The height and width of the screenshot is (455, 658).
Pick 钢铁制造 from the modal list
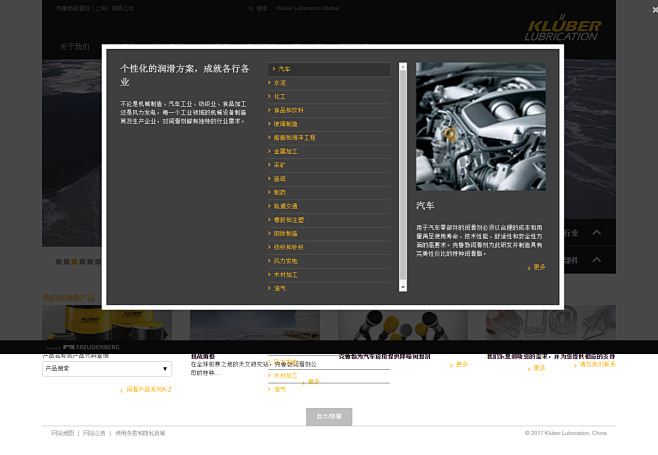tap(329, 234)
